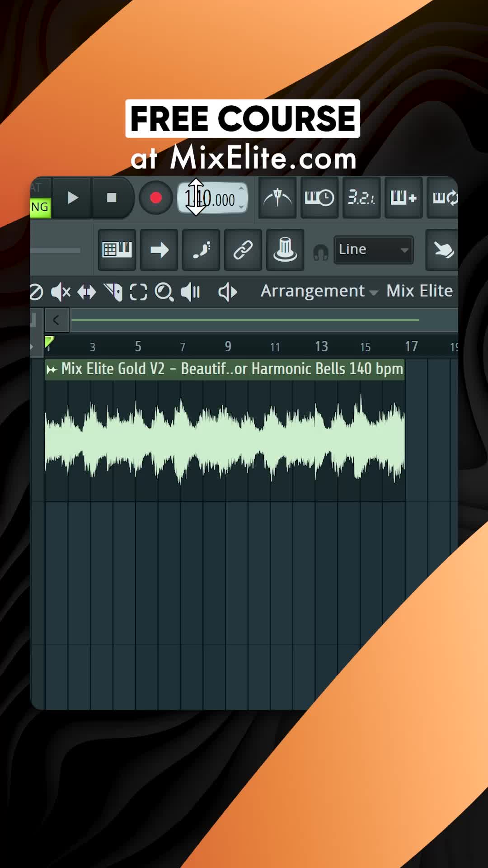Viewport: 488px width, 868px height.
Task: Open the audio clip menu icon before title
Action: [52, 370]
